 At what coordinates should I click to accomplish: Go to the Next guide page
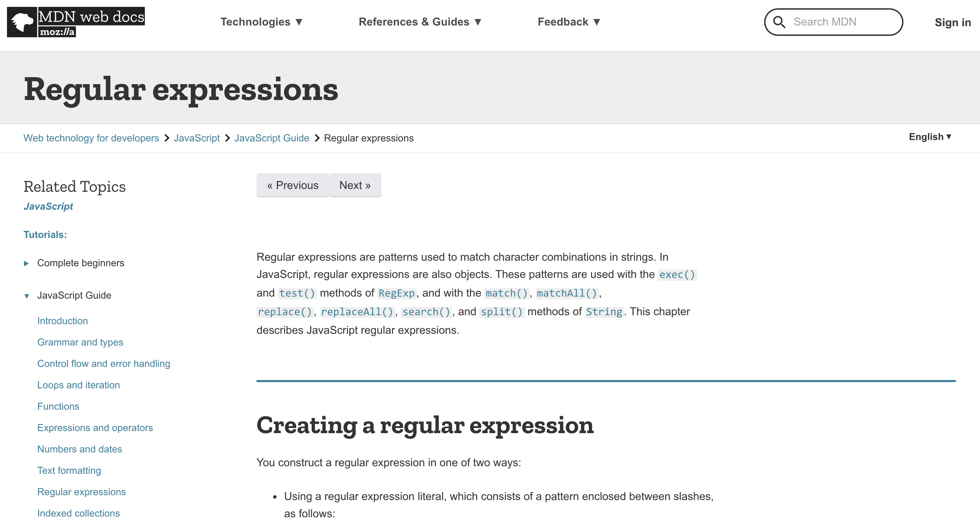(x=354, y=185)
